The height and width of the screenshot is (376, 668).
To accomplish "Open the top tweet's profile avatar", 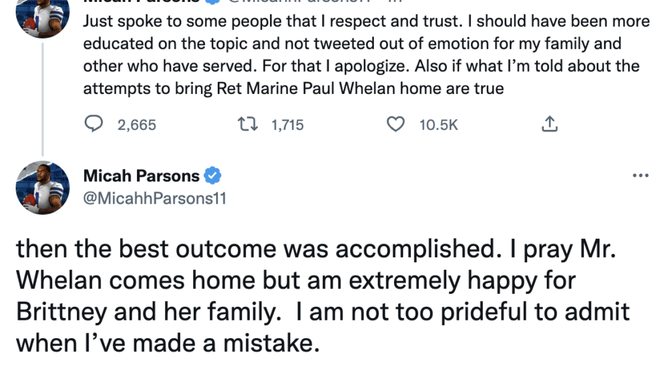I will pos(42,17).
